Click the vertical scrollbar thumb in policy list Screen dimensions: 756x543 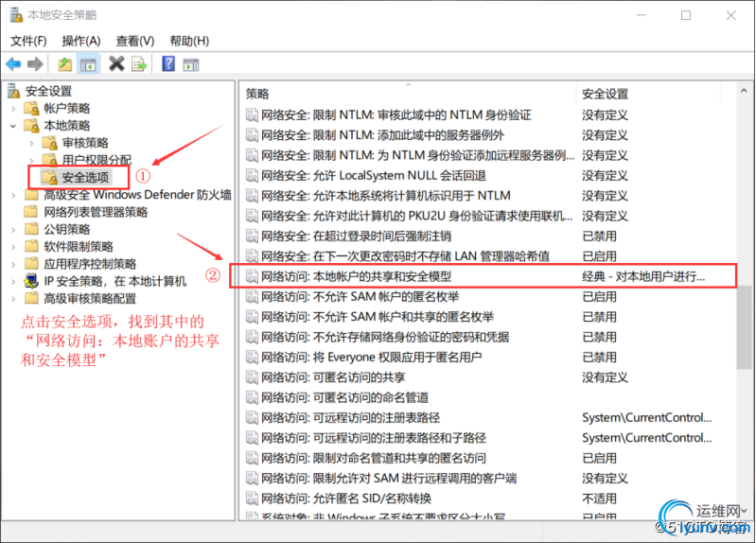[744, 327]
